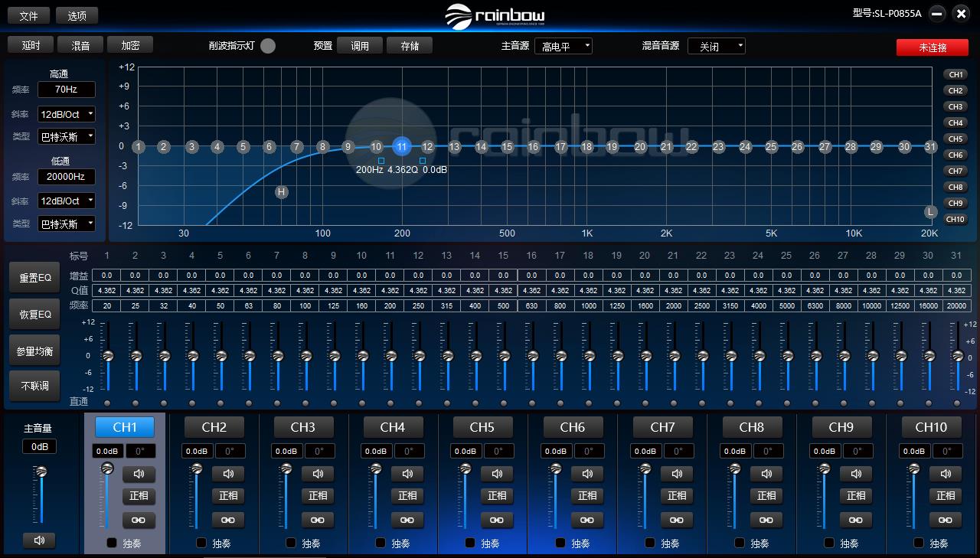Click the CH5 volume fader knob
This screenshot has width=980, height=558.
click(465, 468)
